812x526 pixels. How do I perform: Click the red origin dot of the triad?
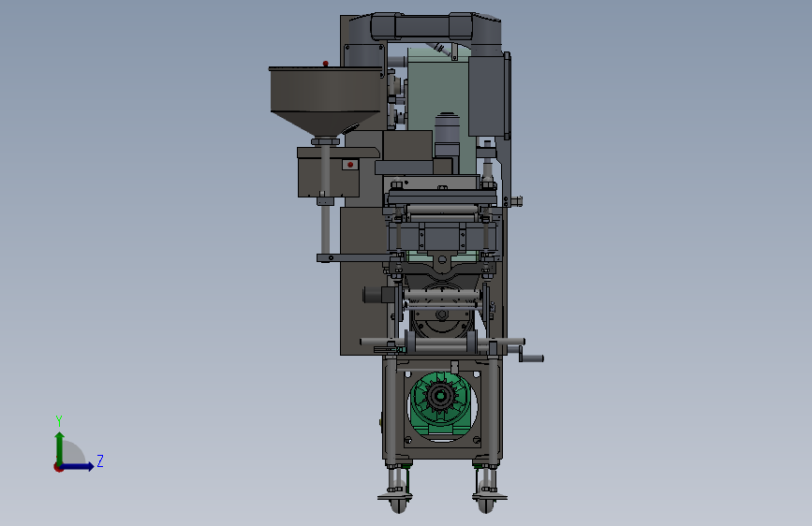coord(58,467)
